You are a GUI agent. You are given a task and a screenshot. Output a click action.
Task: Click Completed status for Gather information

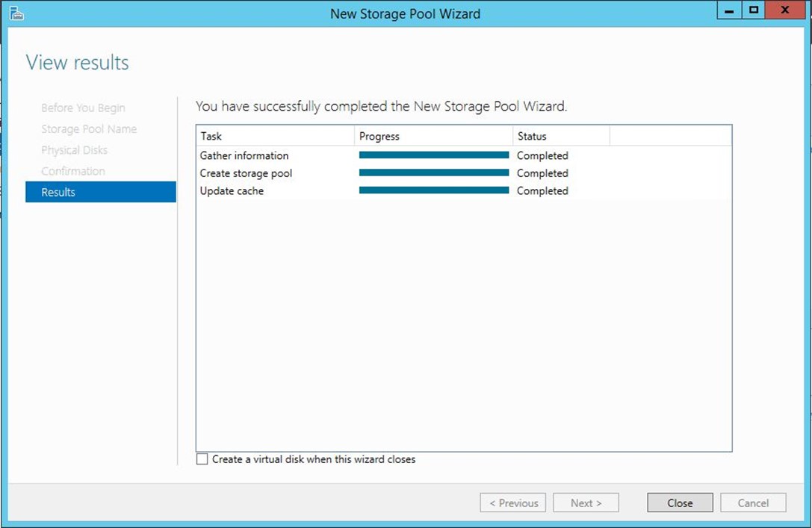[x=542, y=155]
